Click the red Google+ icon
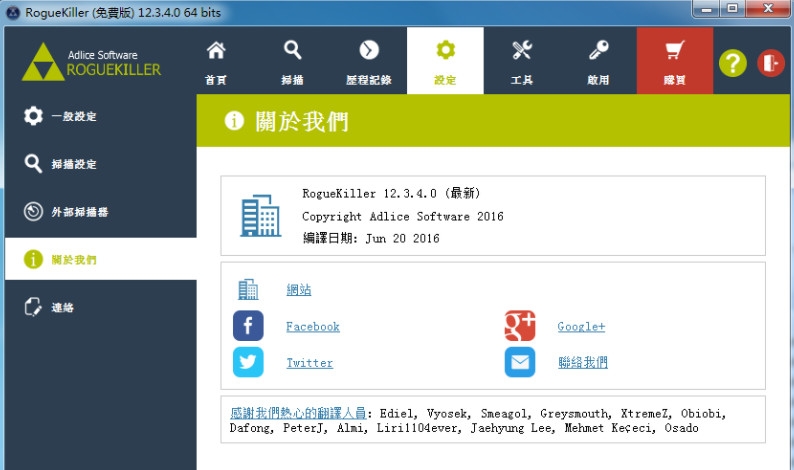Viewport: 794px width, 470px height. pos(520,326)
